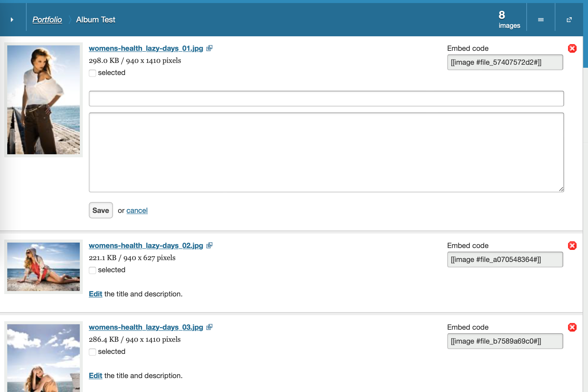Screen dimensions: 588x392
Task: Click the thumbnail of lazy-days_02.jpg
Action: [x=44, y=267]
